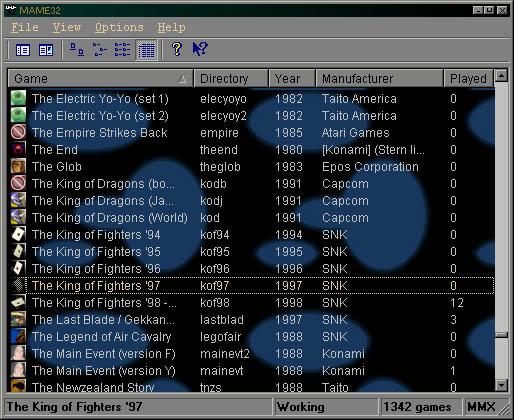Switch to Large Icons view
Screen dimensions: 514x420
click(x=77, y=49)
